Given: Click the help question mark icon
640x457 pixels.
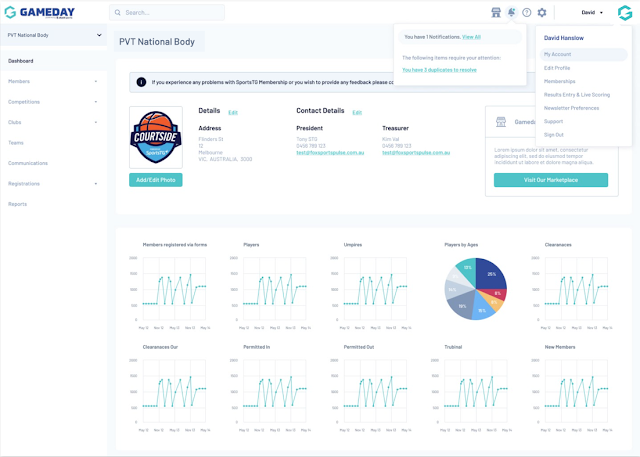Looking at the screenshot, I should [527, 13].
